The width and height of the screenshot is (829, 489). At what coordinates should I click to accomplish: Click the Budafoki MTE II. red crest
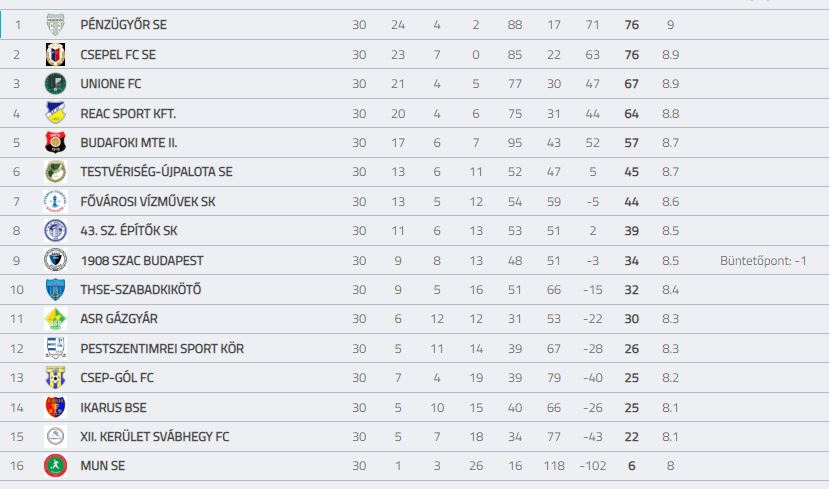click(x=55, y=142)
